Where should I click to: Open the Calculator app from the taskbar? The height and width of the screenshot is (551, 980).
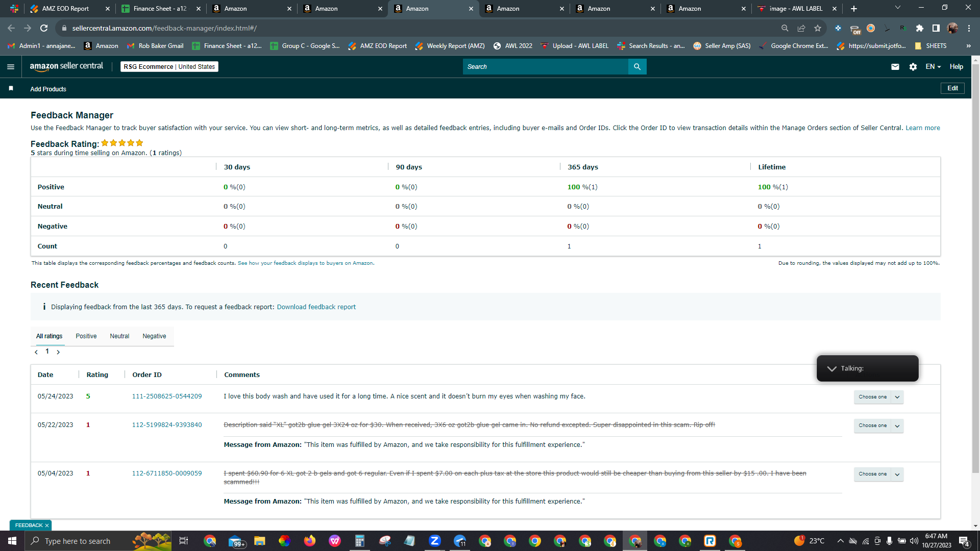point(360,541)
